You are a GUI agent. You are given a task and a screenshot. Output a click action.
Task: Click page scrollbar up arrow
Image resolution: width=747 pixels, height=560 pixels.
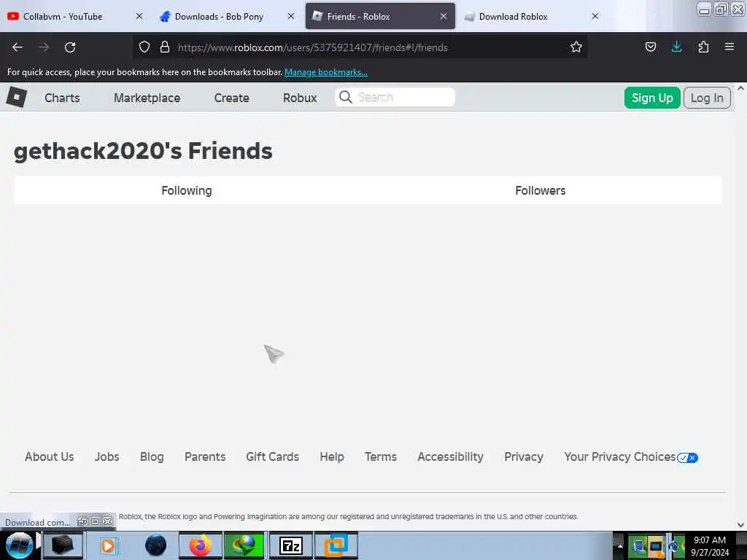[740, 88]
